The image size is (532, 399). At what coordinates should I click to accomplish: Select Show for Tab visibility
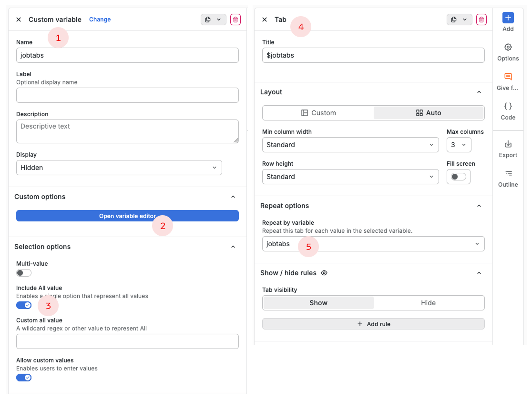coord(318,303)
